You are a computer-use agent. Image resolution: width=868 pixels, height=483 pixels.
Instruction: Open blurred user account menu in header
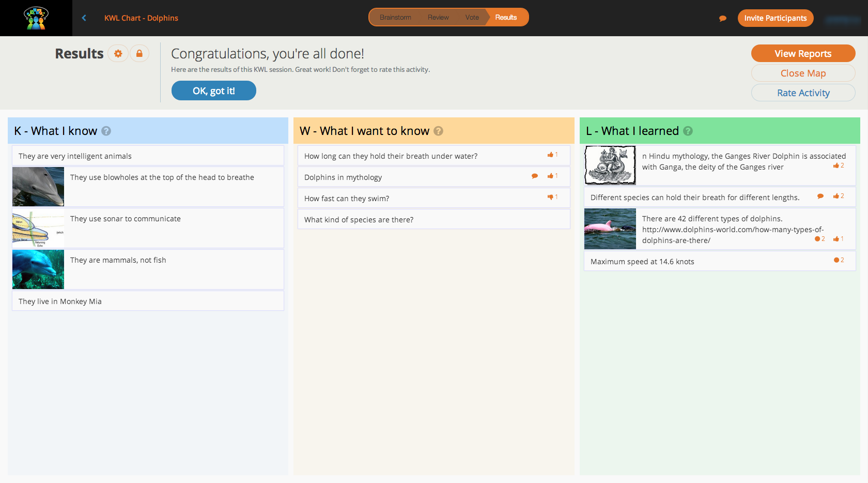[x=843, y=20]
